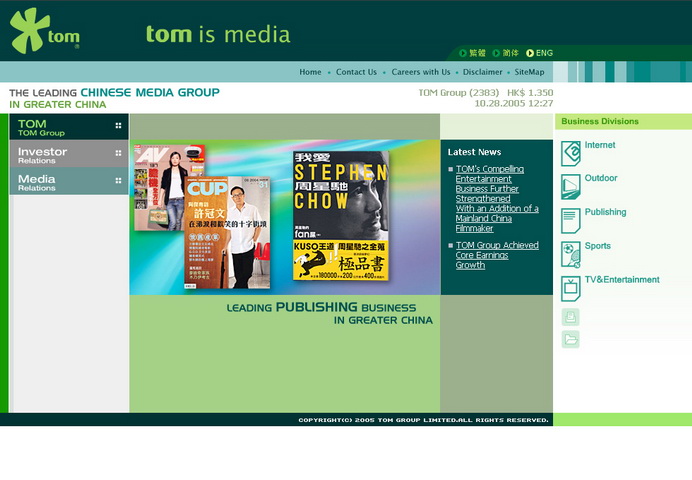
Task: Open the Internet division icon
Action: click(x=571, y=153)
